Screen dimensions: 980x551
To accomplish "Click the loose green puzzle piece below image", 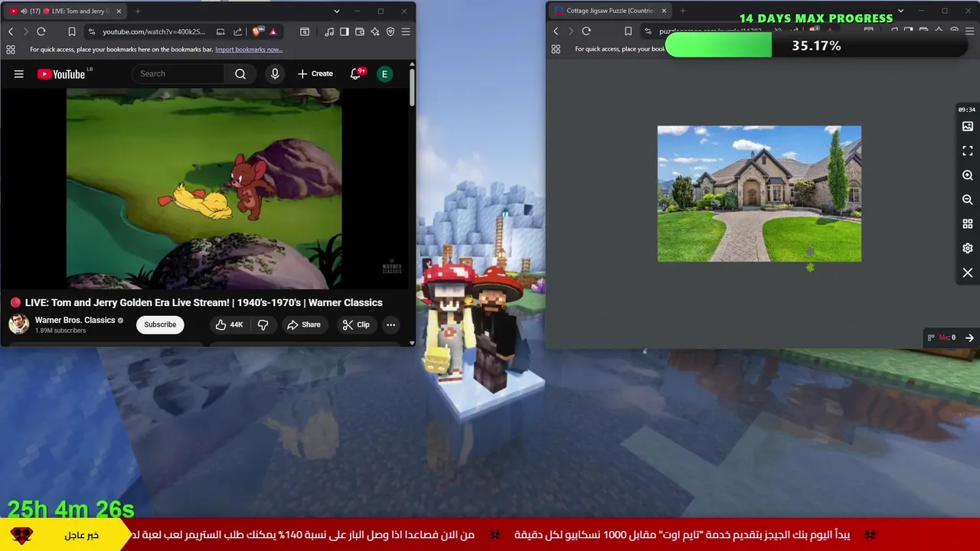I will point(810,267).
